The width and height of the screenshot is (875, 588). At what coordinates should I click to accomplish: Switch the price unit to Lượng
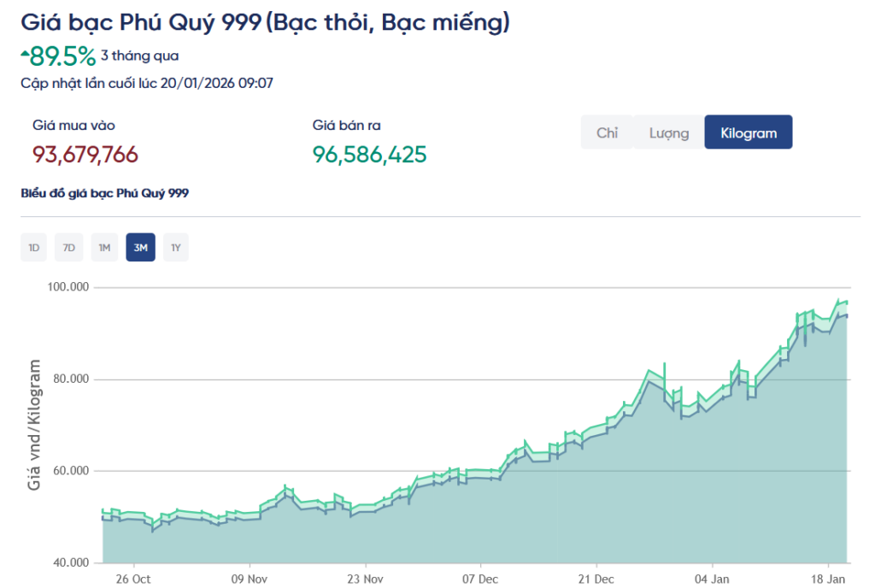click(x=668, y=132)
